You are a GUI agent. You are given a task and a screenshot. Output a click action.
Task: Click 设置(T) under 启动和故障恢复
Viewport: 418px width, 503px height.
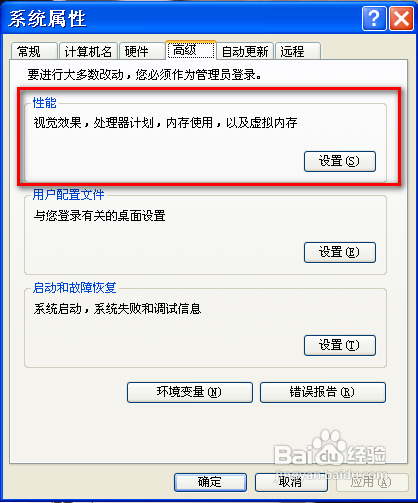(x=340, y=345)
